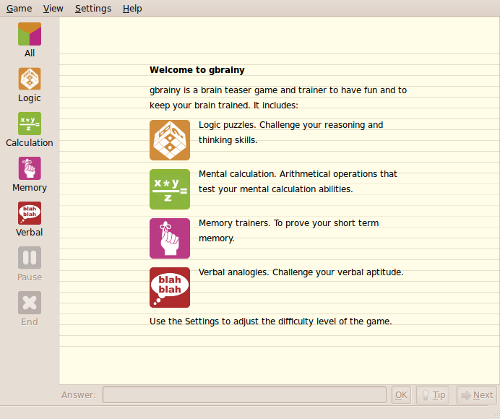The height and width of the screenshot is (419, 500).
Task: Click the Next arrow button
Action: pos(477,395)
